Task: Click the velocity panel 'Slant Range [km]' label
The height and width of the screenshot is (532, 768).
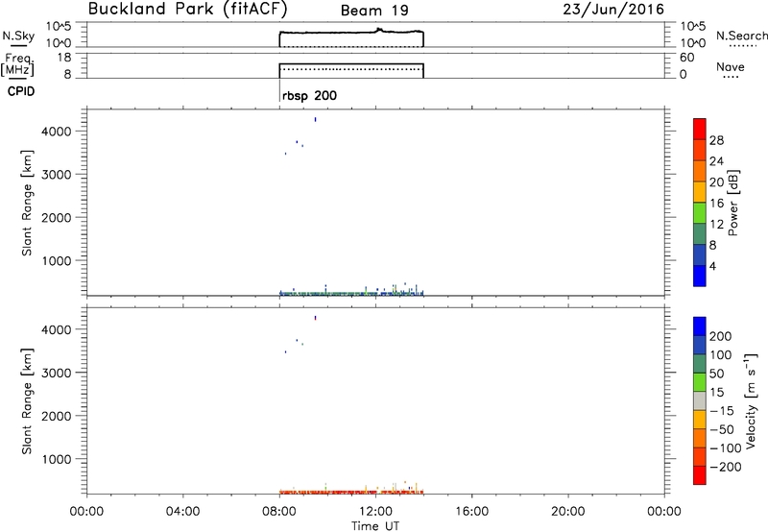Action: click(27, 401)
